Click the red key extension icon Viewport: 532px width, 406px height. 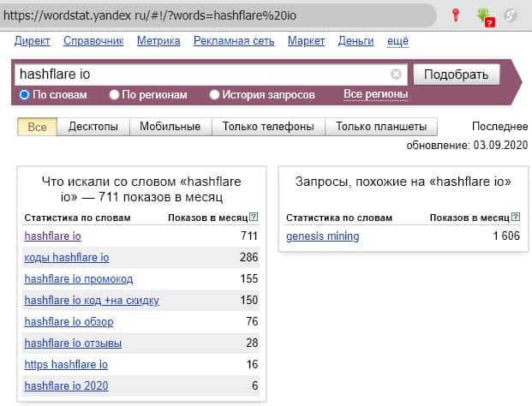click(456, 15)
